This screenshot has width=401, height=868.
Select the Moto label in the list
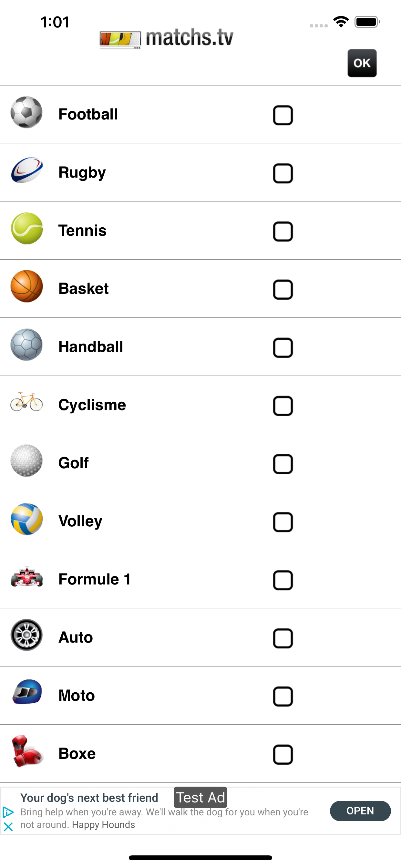point(77,696)
